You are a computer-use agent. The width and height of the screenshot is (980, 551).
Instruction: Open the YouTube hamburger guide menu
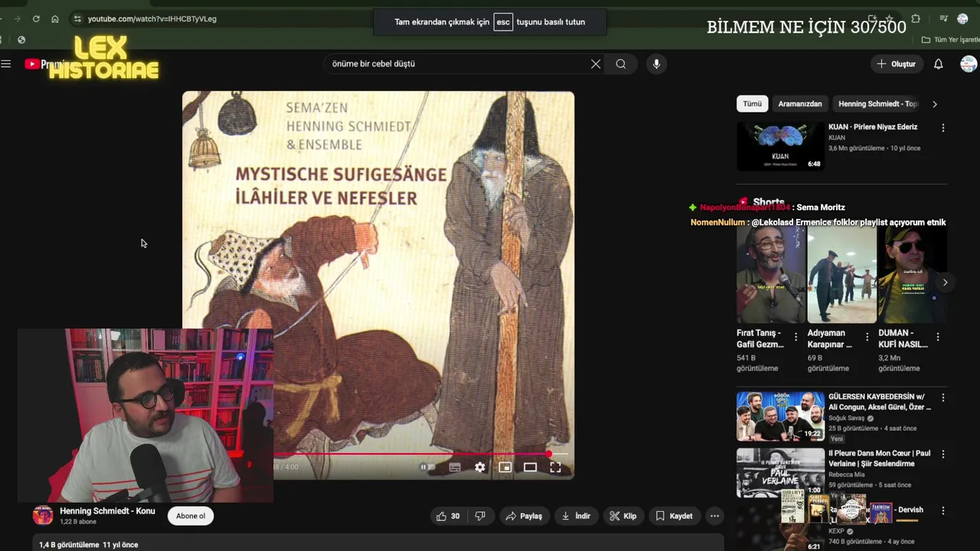tap(6, 64)
